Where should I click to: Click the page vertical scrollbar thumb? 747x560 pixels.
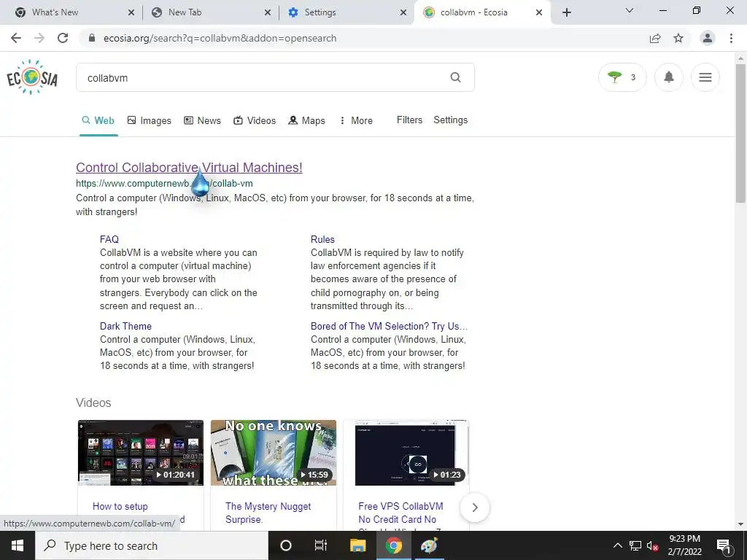pyautogui.click(x=741, y=133)
